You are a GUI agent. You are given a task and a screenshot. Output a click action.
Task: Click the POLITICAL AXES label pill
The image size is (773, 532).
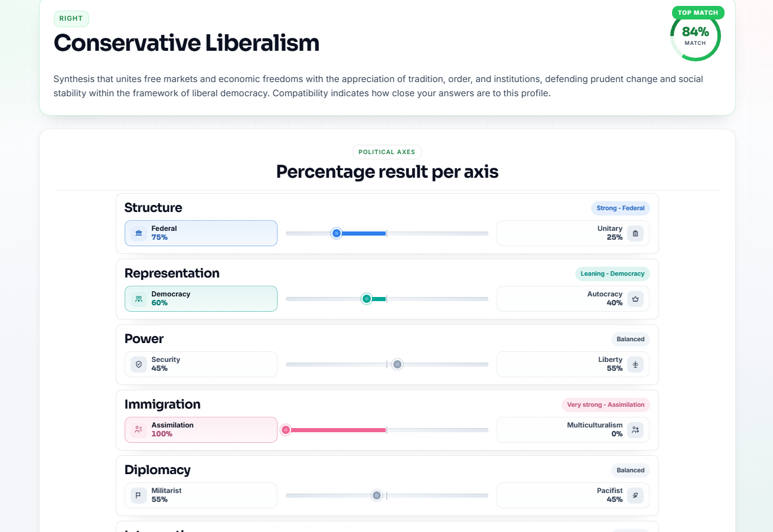point(387,152)
